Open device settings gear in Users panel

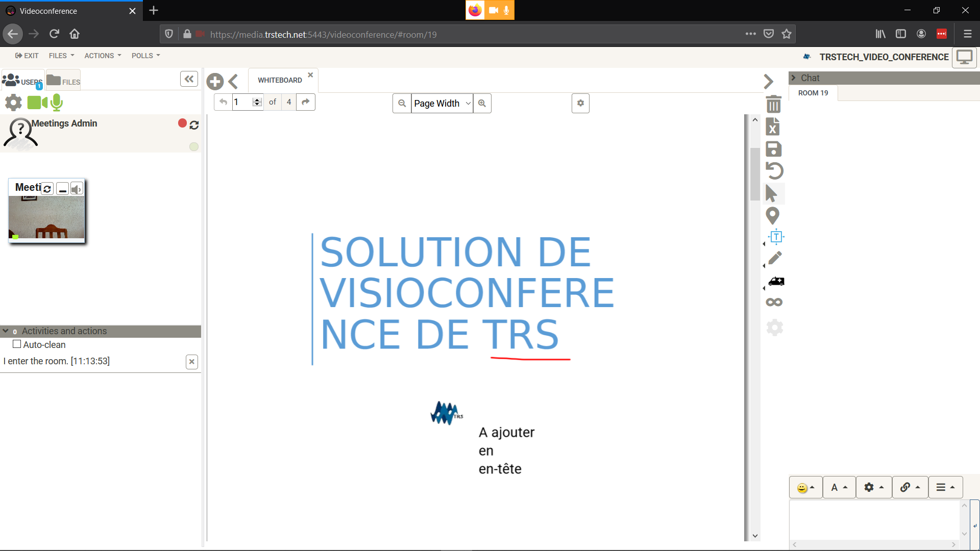14,103
